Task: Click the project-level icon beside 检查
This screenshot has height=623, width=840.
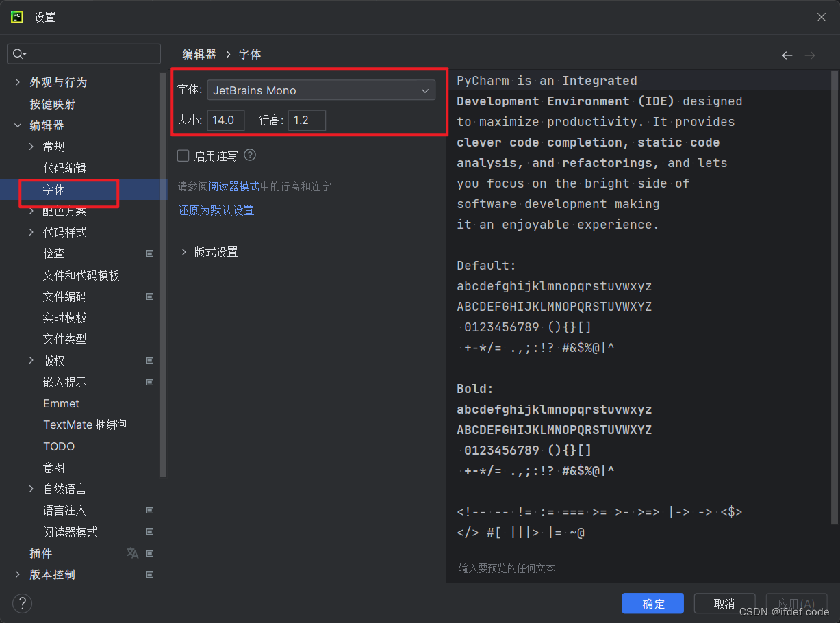Action: pos(149,253)
